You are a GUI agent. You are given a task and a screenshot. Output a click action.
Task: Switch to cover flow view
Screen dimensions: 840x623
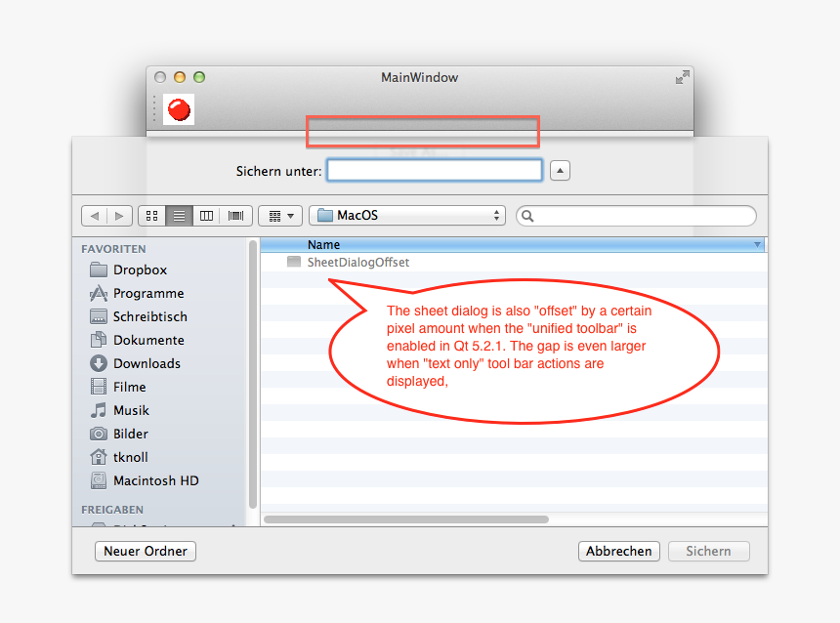point(234,215)
